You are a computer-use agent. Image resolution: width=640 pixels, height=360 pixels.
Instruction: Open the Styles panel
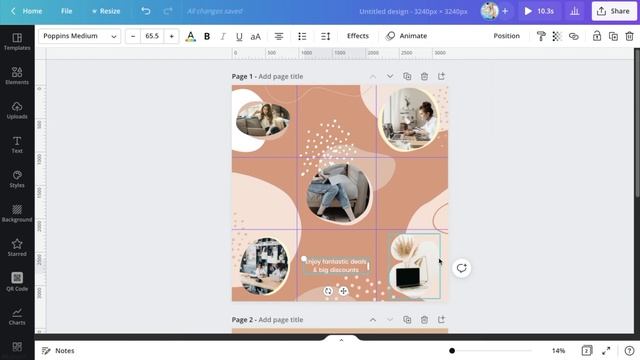click(17, 179)
